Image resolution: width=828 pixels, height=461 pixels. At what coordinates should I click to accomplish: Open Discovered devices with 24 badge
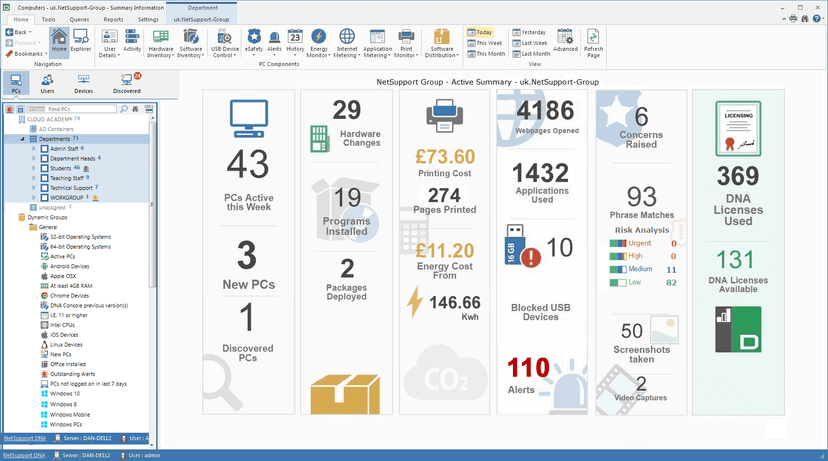point(127,83)
